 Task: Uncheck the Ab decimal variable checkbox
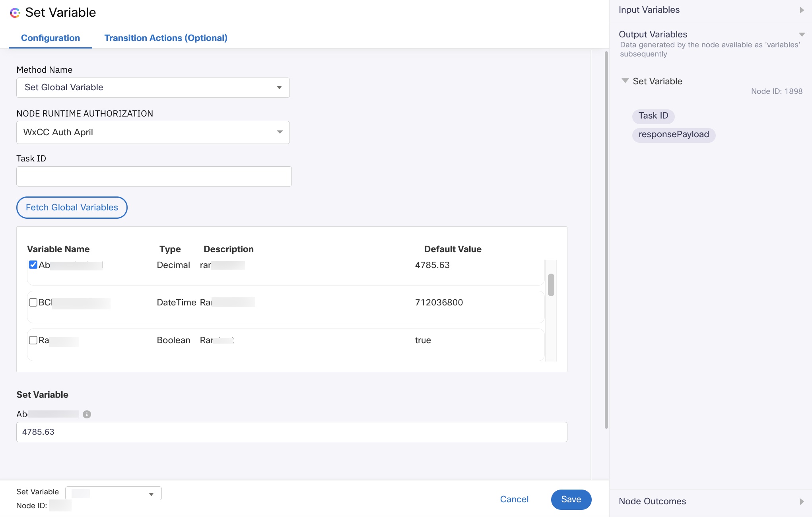tap(33, 265)
